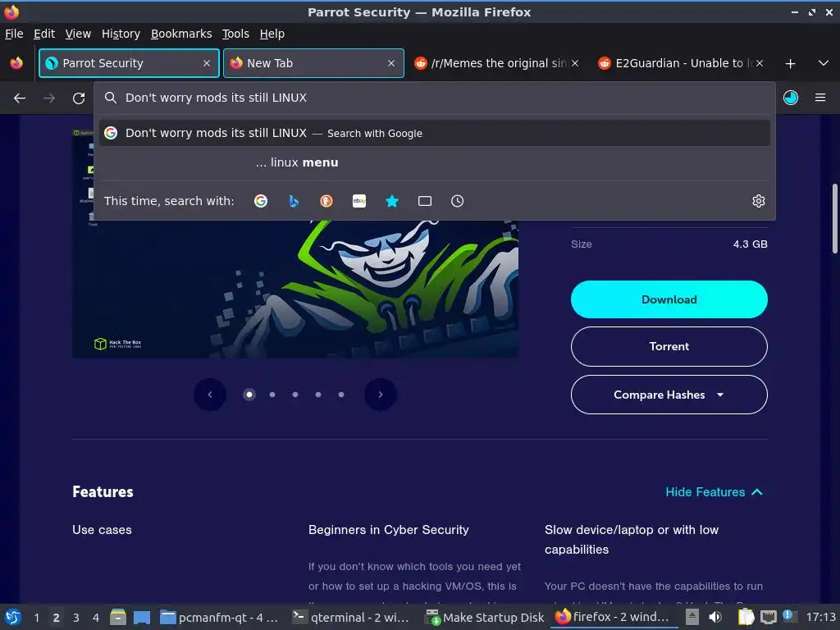Search this time with DuckDuckGo icon
Screen dimensions: 840x630
point(326,201)
